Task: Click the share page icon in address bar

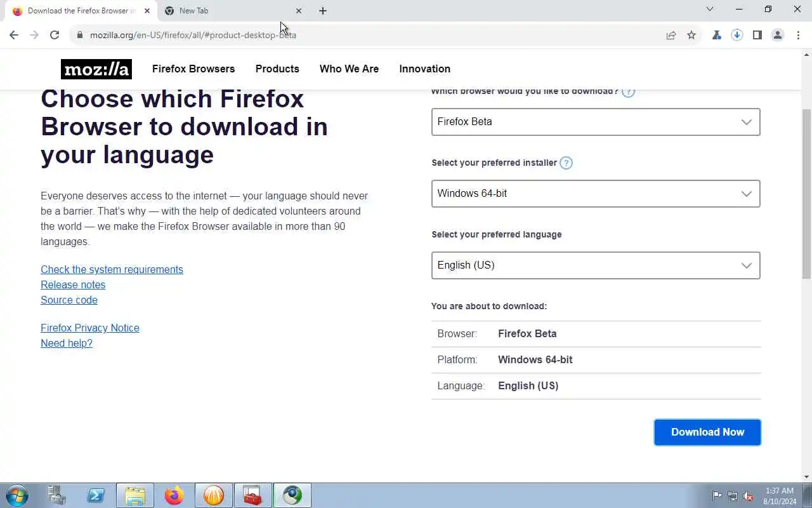Action: (x=671, y=35)
